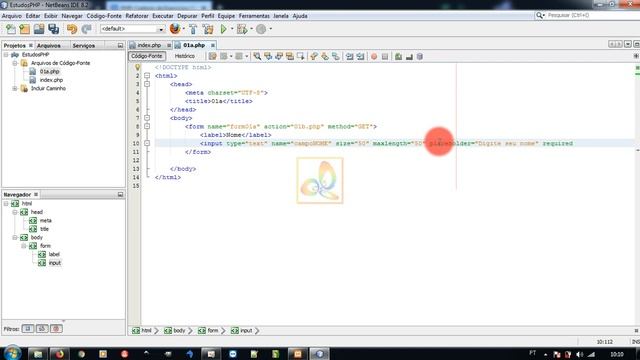
Task: Collapse the <html> code fold marker
Action: [147, 76]
